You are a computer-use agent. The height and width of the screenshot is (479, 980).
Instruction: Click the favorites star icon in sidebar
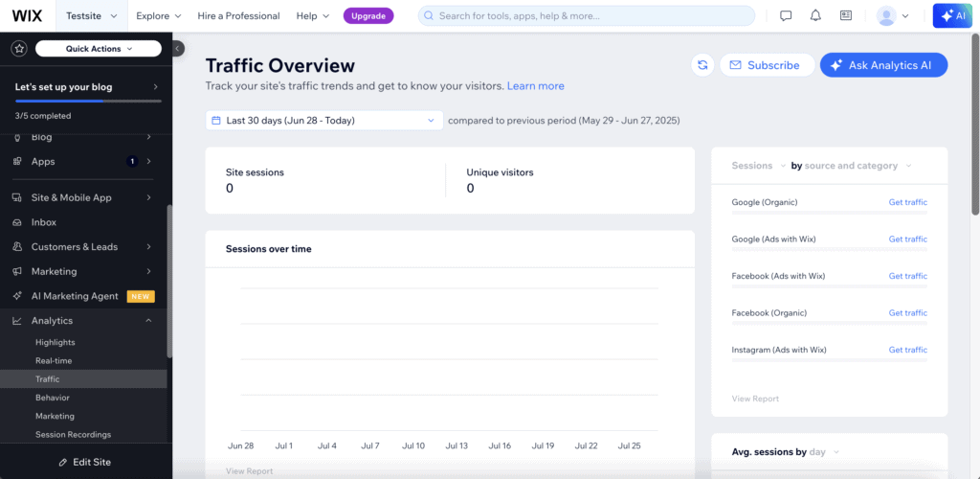[19, 48]
